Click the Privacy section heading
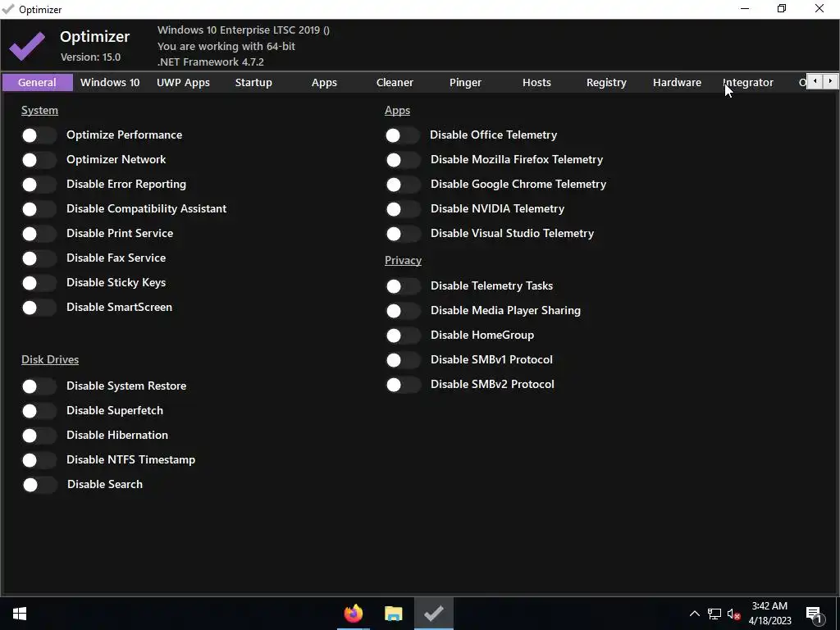The image size is (840, 630). (x=403, y=260)
